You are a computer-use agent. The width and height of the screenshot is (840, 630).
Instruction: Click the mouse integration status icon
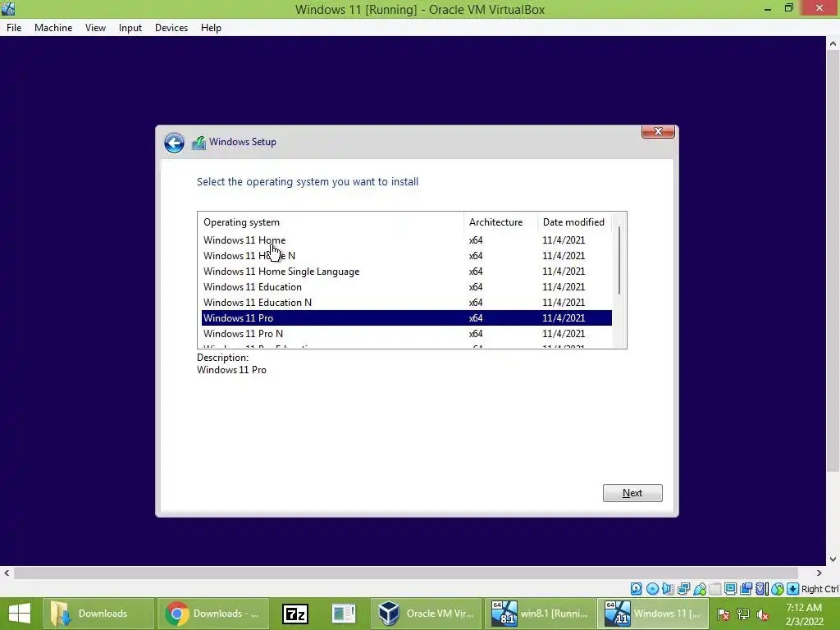pos(778,589)
